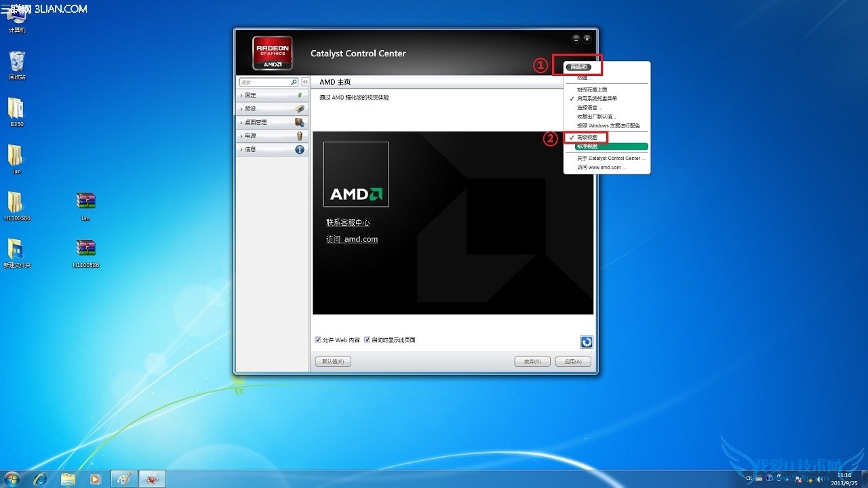Click the info icon beside 信息
Image resolution: width=868 pixels, height=488 pixels.
point(300,149)
